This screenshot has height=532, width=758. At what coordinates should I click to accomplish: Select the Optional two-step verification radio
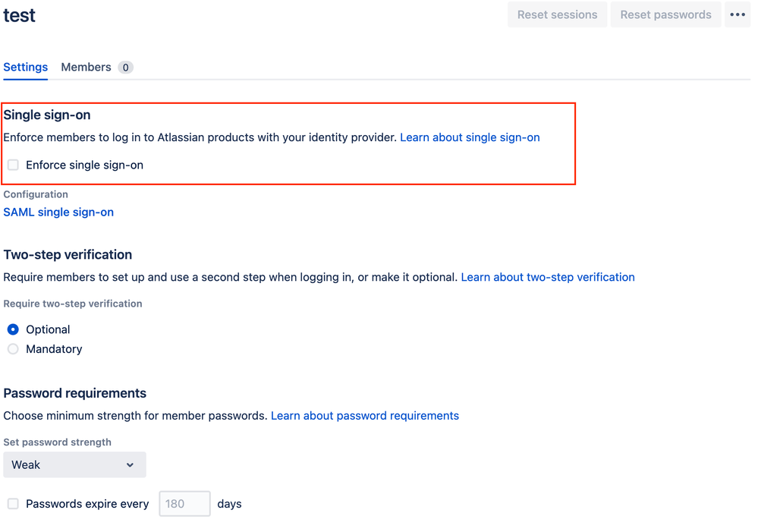coord(13,329)
